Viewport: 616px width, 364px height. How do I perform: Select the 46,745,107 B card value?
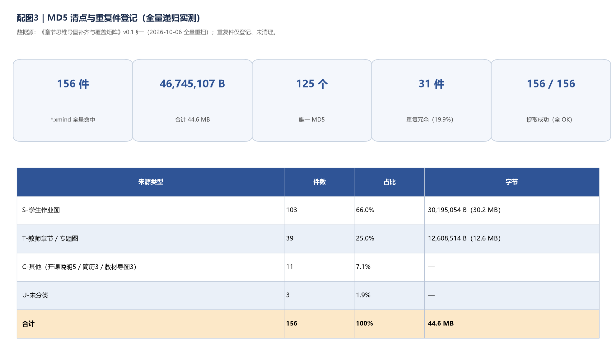tap(192, 84)
